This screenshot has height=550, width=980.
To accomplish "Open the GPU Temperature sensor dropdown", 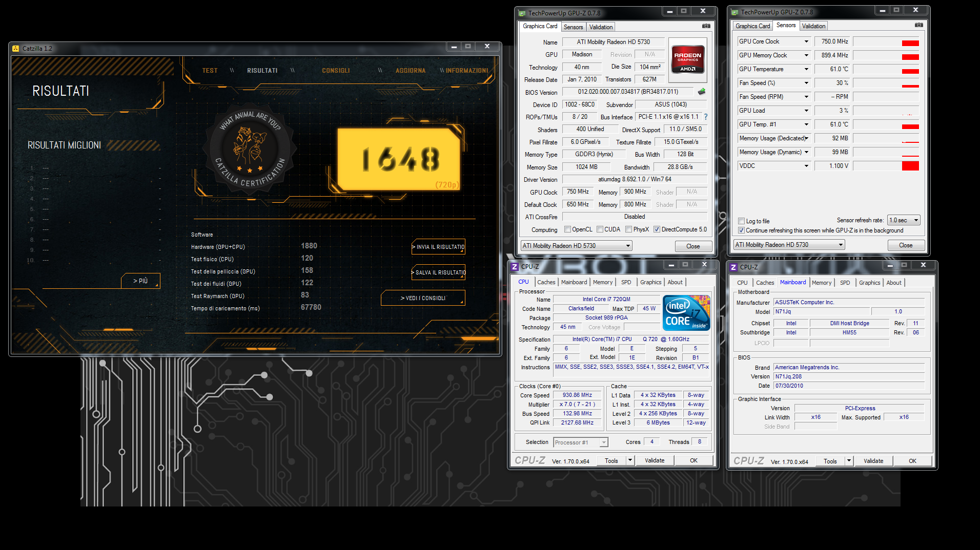I will pos(806,69).
